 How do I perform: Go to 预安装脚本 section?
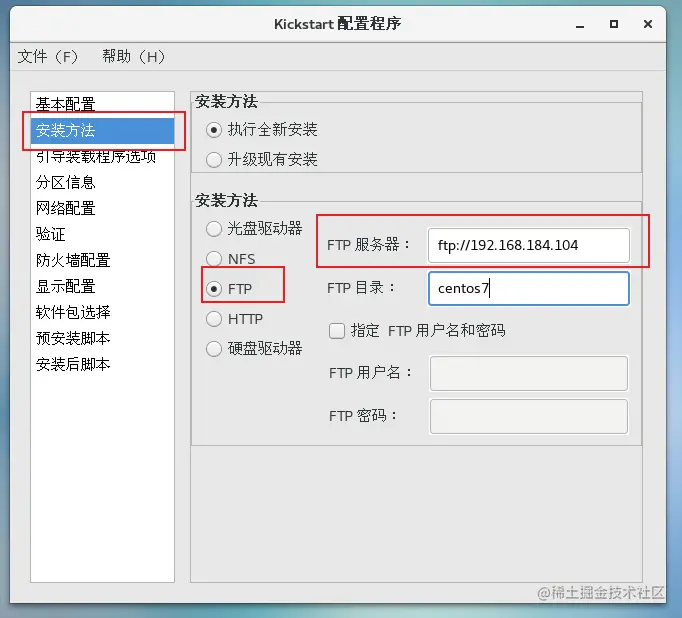[x=103, y=338]
